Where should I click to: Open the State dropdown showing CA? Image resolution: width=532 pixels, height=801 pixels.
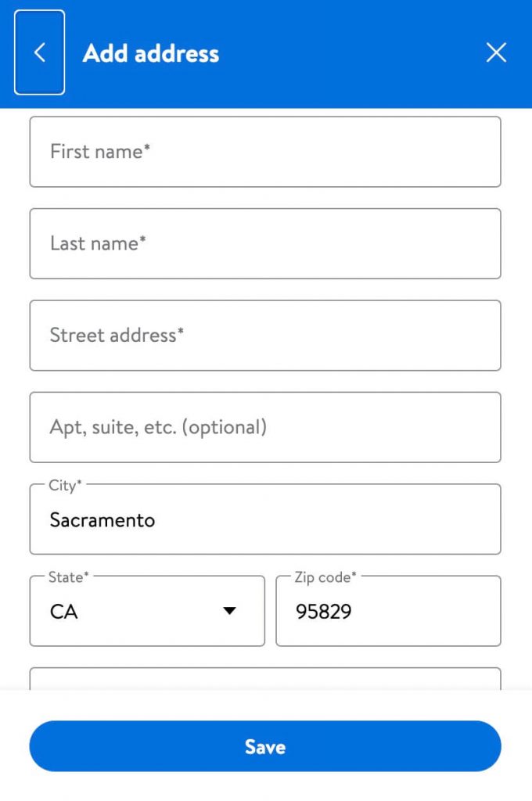(x=147, y=611)
